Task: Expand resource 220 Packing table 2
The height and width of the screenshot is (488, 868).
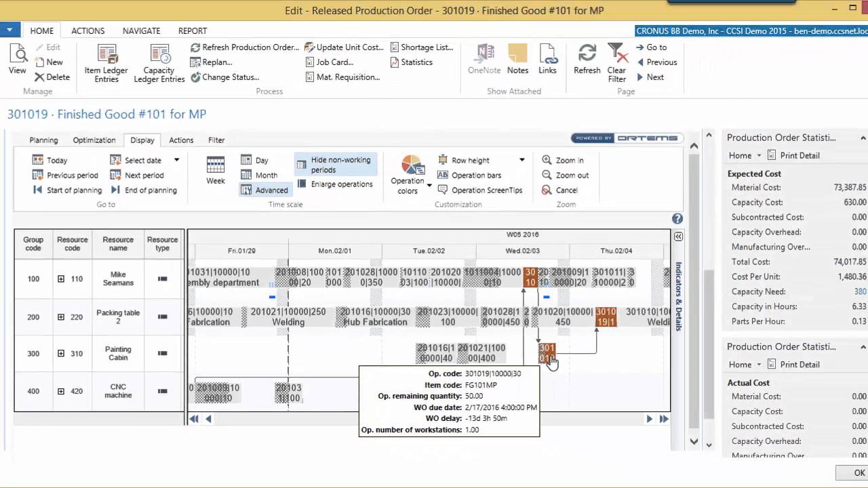Action: (x=61, y=317)
